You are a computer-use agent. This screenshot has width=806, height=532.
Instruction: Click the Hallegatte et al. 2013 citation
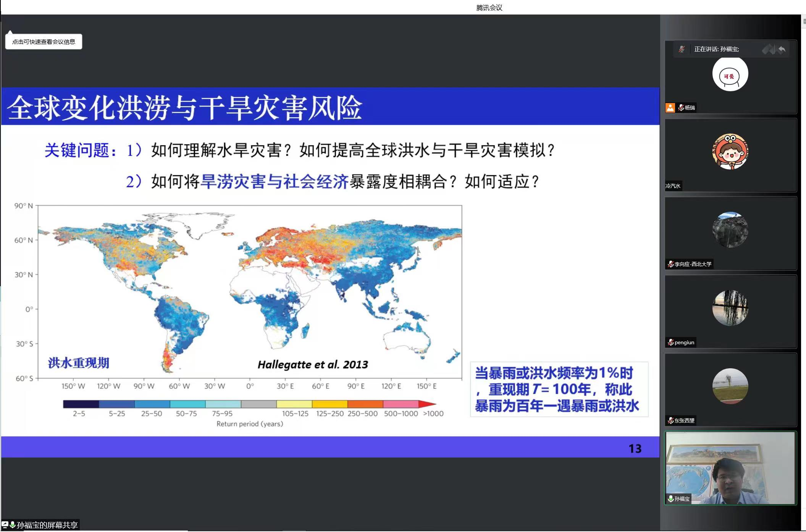pos(313,365)
